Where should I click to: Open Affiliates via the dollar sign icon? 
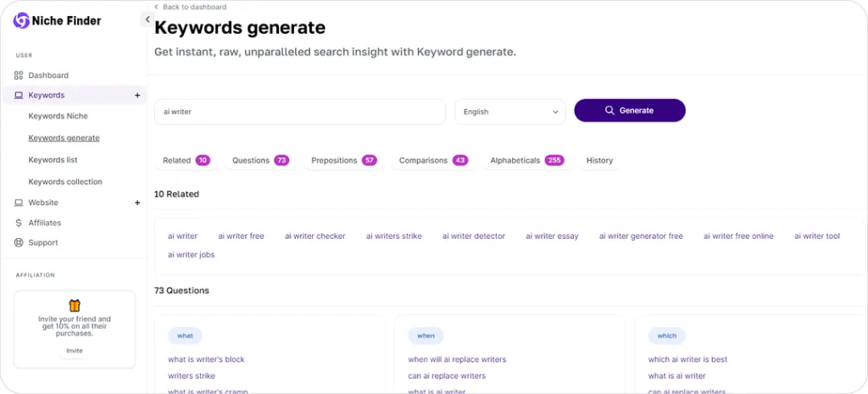(x=19, y=223)
